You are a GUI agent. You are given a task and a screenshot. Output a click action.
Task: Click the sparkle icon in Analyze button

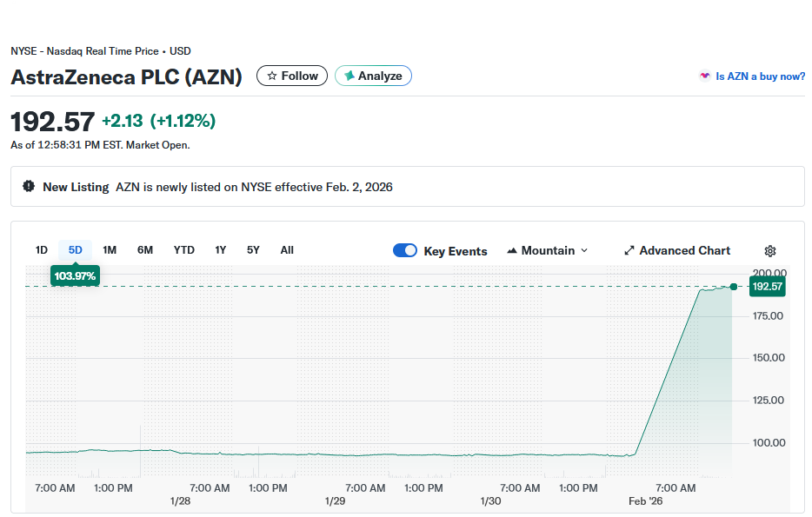349,76
